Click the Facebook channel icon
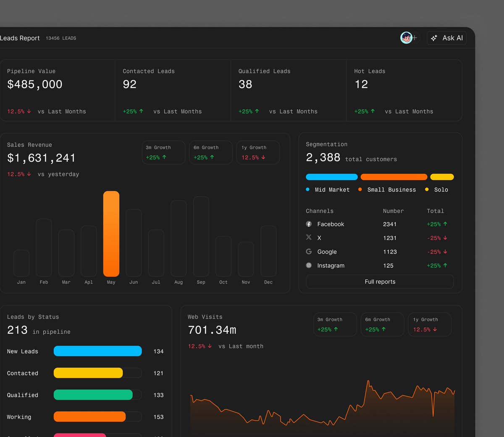Image resolution: width=504 pixels, height=437 pixels. pyautogui.click(x=309, y=224)
